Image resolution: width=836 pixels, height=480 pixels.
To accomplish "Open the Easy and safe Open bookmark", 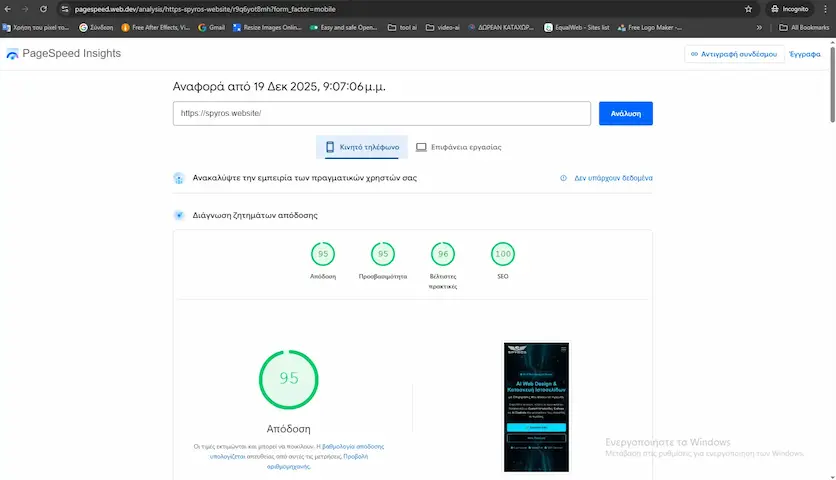I will (x=344, y=27).
